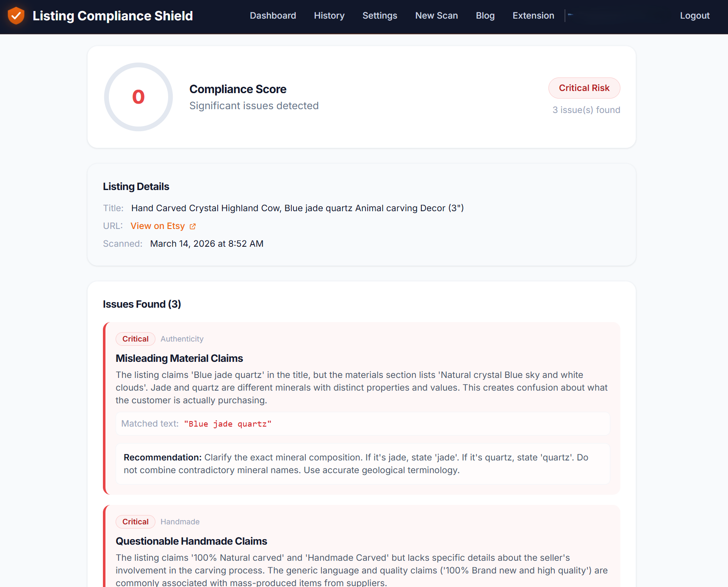Click the 3 issue(s) found label
Viewport: 728px width, 587px height.
tap(586, 110)
